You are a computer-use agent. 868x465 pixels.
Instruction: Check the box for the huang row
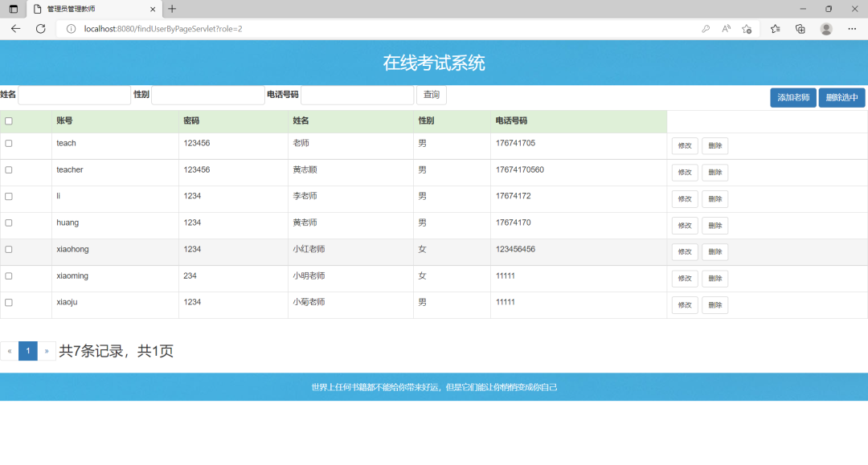(x=9, y=222)
